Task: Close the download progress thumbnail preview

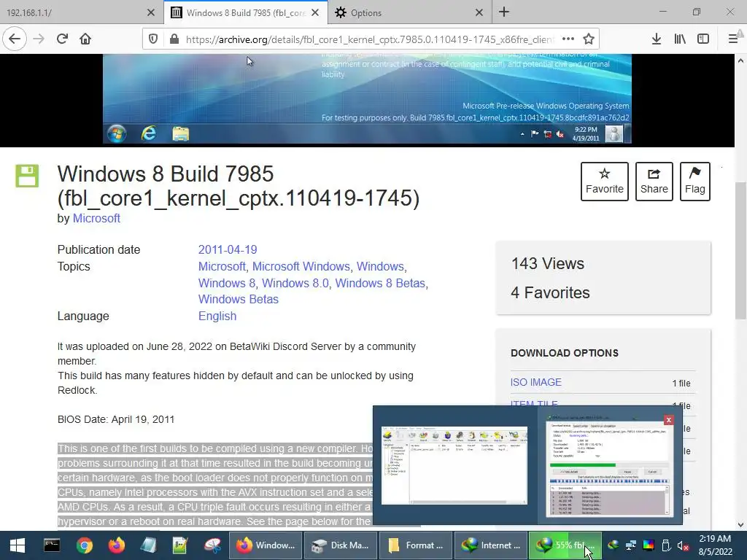Action: [668, 419]
